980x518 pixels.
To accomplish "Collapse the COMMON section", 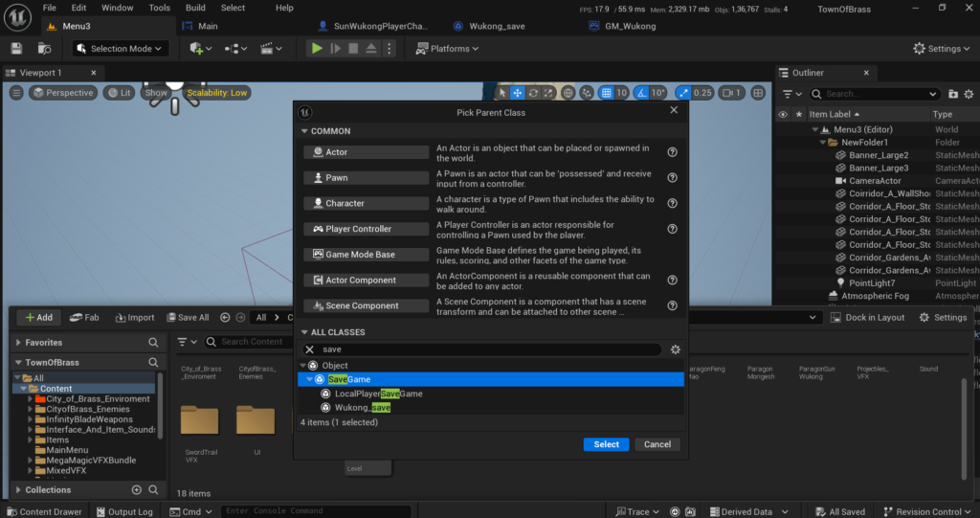I will point(305,131).
